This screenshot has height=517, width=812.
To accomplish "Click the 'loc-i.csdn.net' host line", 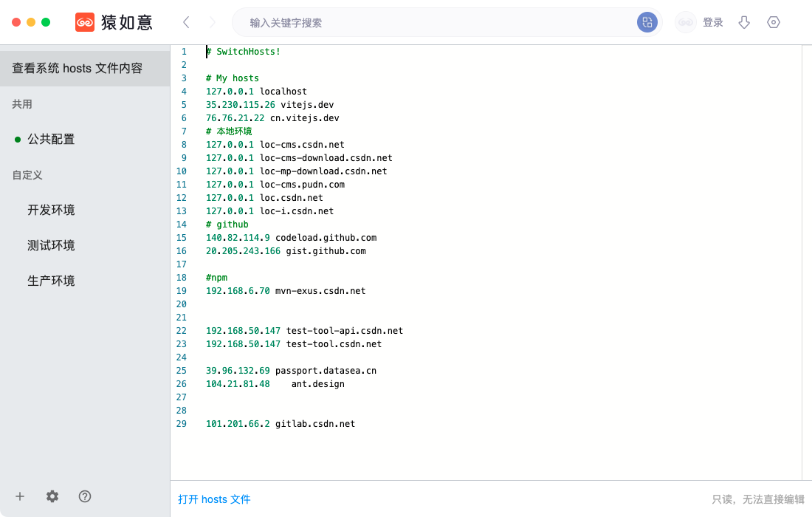I will 297,211.
